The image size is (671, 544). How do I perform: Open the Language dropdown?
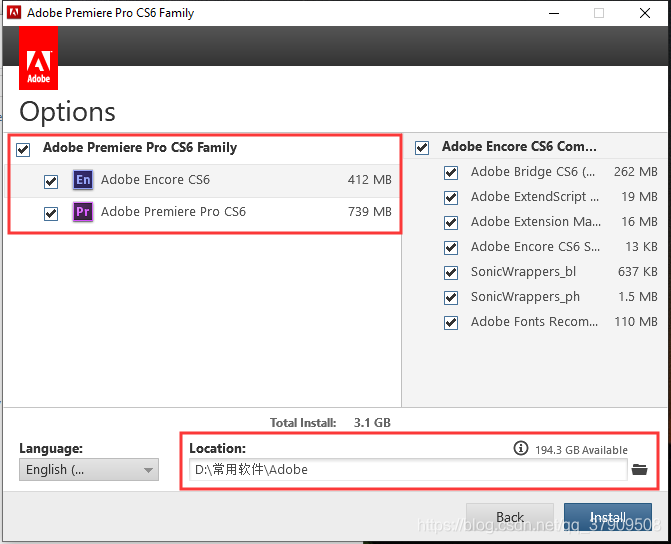(x=89, y=470)
